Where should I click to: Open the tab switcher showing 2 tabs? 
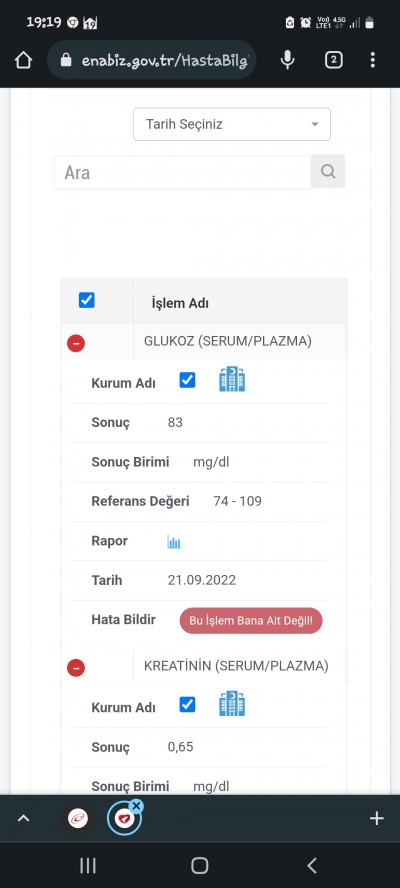click(x=334, y=60)
